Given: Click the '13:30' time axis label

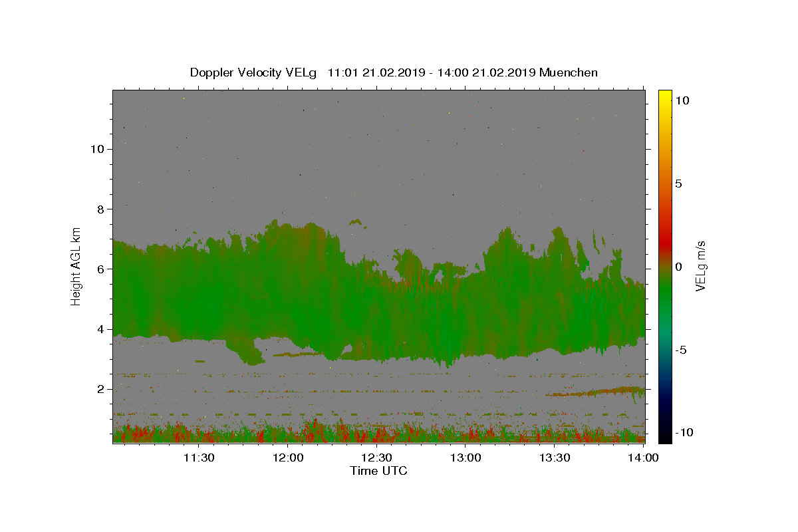Looking at the screenshot, I should [555, 458].
